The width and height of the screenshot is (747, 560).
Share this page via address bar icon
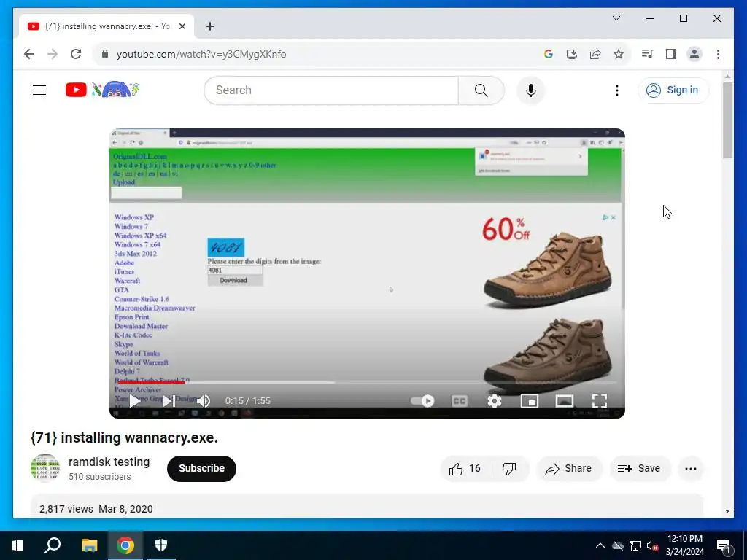[595, 54]
